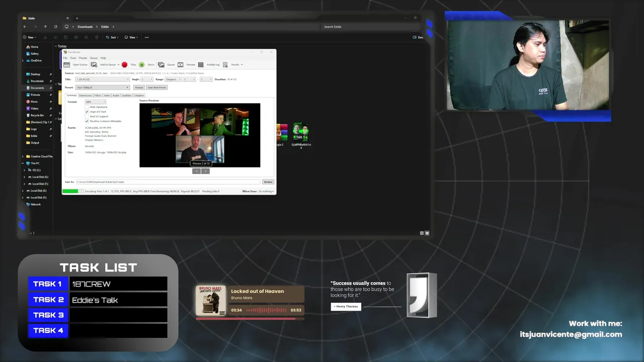The image size is (644, 362).
Task: Show previous source preview image
Action: [197, 171]
